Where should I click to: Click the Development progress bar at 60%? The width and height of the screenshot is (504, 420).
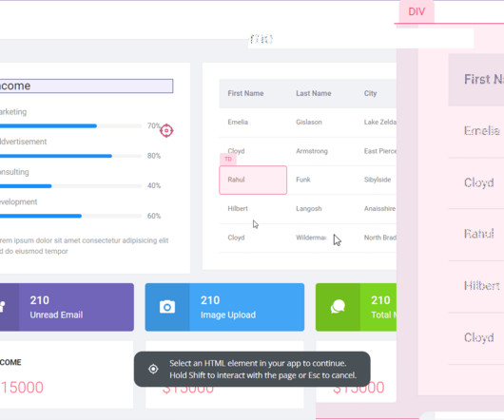coord(70,216)
